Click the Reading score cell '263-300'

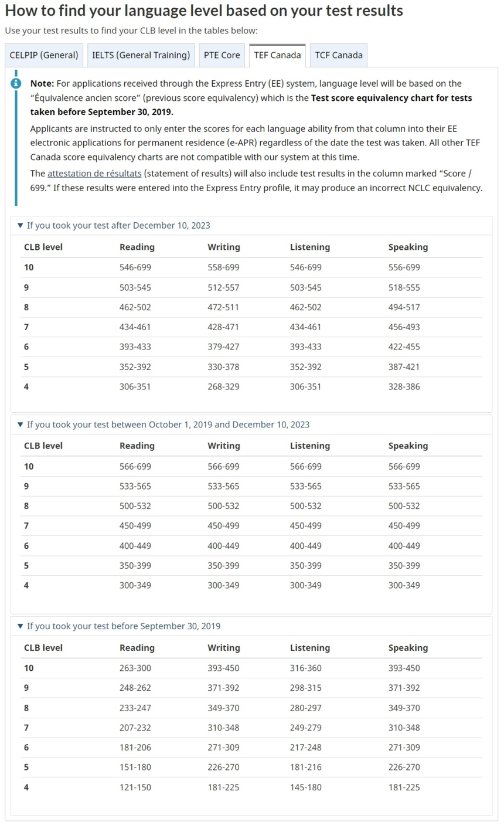coord(135,668)
